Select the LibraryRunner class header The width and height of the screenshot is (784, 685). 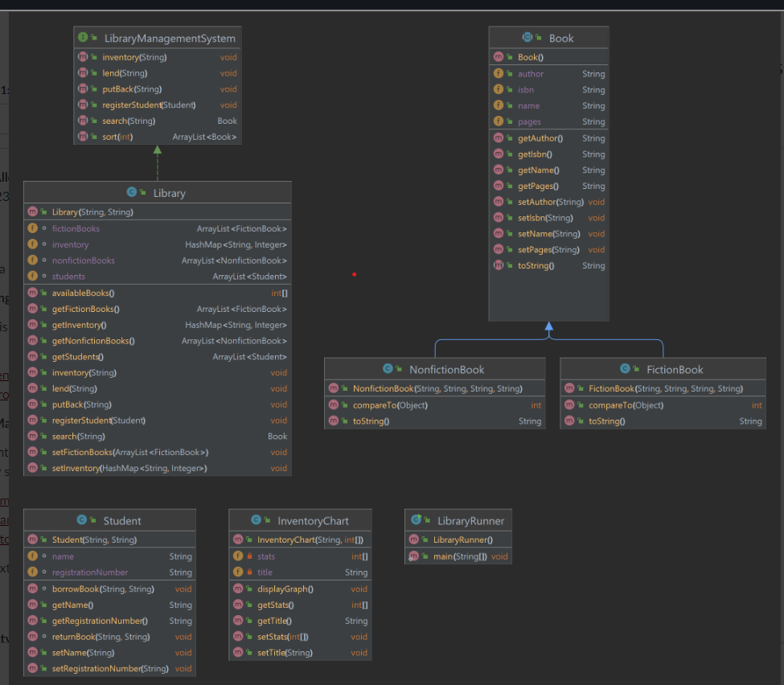coord(458,520)
